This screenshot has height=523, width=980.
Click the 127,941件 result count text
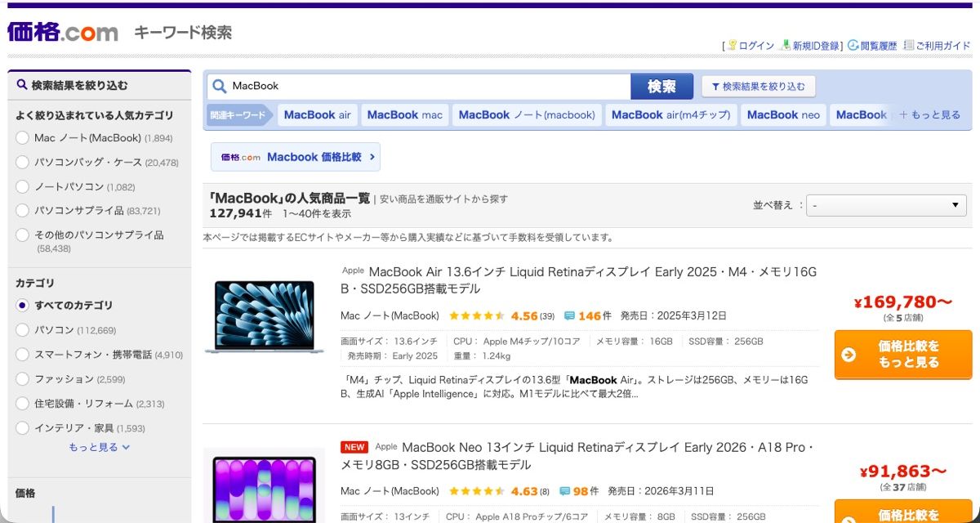click(240, 213)
